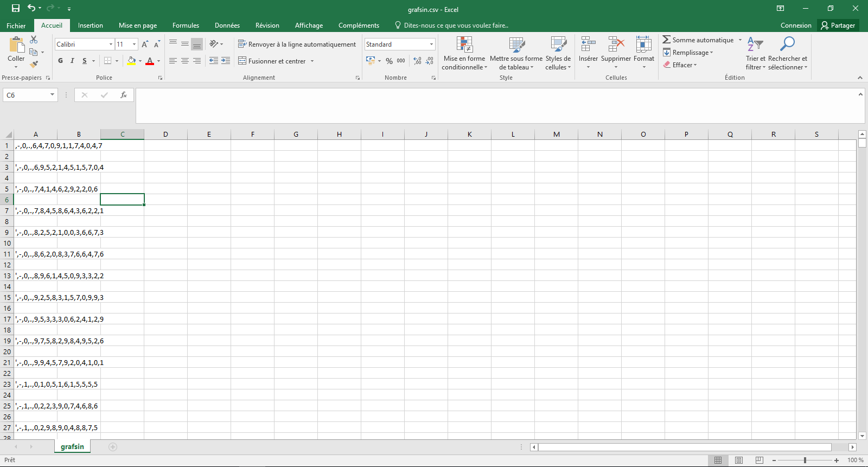Click the Connexion sign-in link

(x=796, y=25)
